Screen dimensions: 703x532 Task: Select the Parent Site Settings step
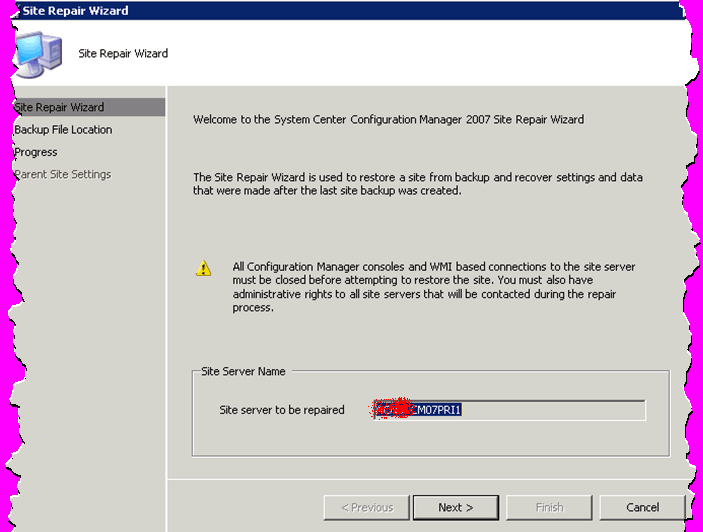coord(63,174)
